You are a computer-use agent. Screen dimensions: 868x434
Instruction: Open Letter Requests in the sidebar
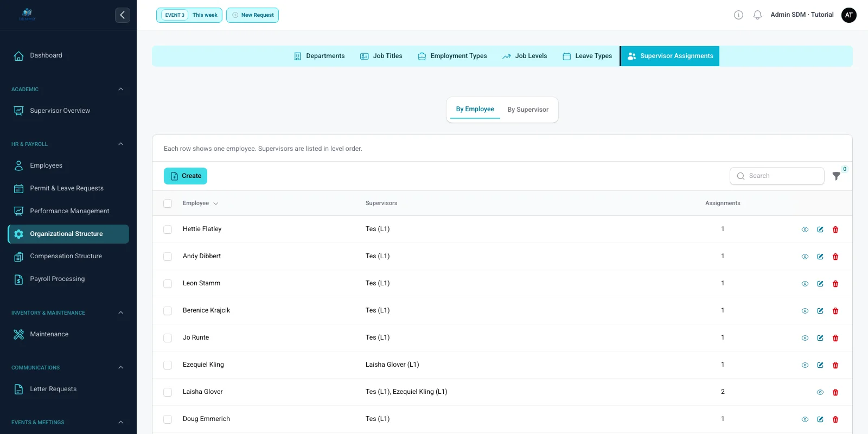coord(68,389)
